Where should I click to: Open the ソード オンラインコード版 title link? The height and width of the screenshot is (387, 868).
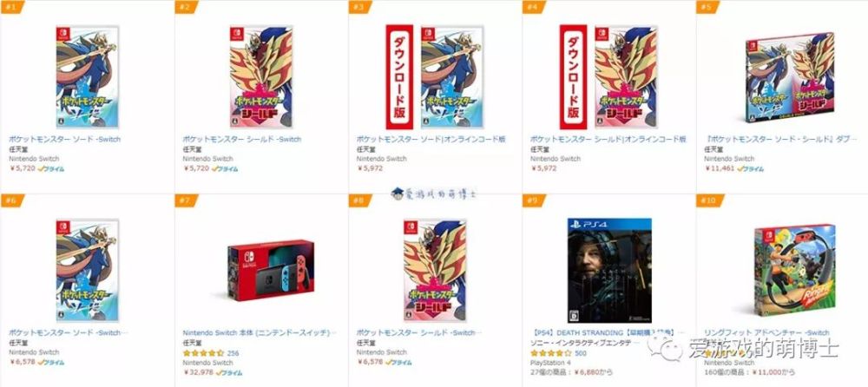(431, 139)
